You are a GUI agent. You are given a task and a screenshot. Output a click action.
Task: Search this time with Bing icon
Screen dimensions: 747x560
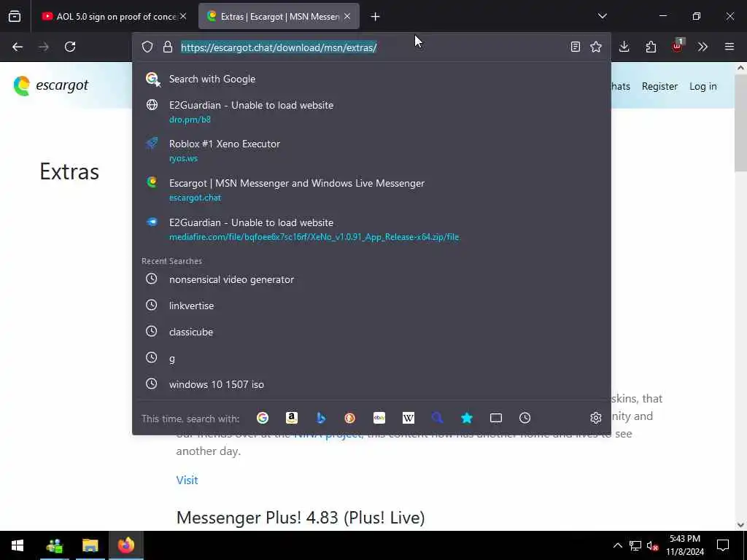point(321,418)
